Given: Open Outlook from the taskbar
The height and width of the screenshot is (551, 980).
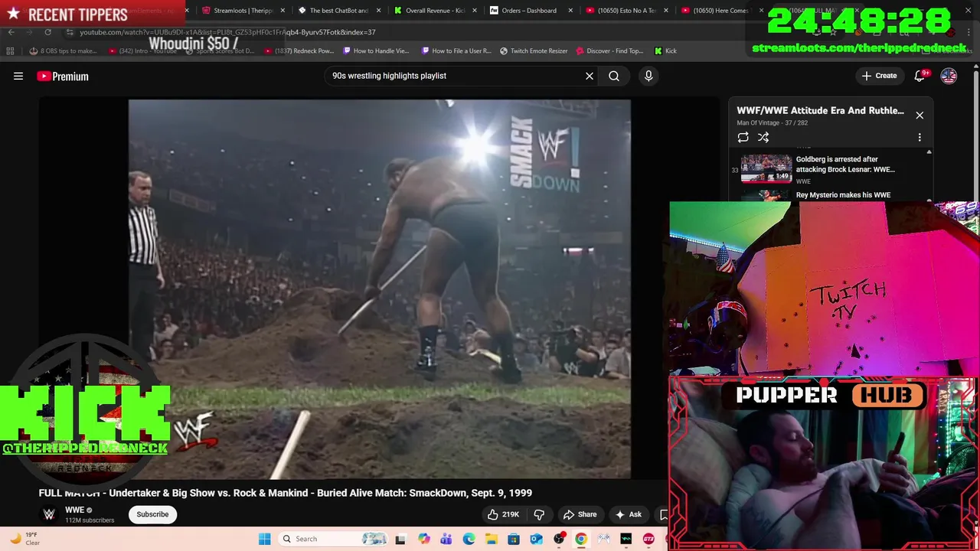Looking at the screenshot, I should point(536,539).
